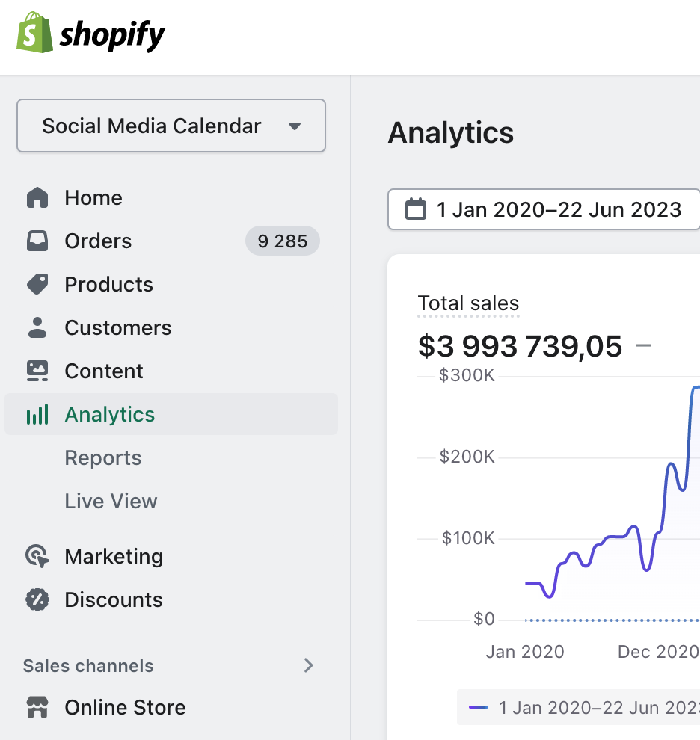700x740 pixels.
Task: Click the Jan 2020 axis label
Action: click(525, 652)
